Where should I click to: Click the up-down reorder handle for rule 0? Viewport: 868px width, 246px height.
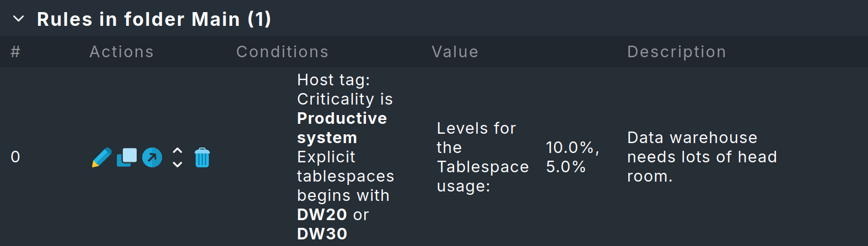coord(177,157)
